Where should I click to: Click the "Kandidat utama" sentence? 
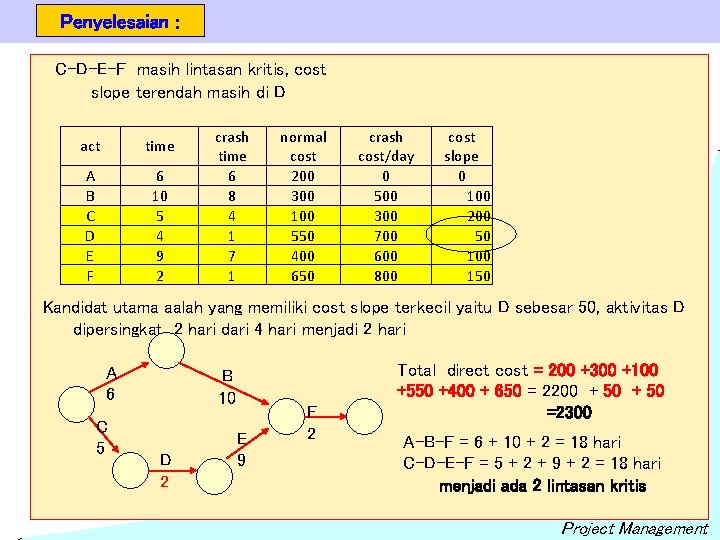tap(364, 307)
